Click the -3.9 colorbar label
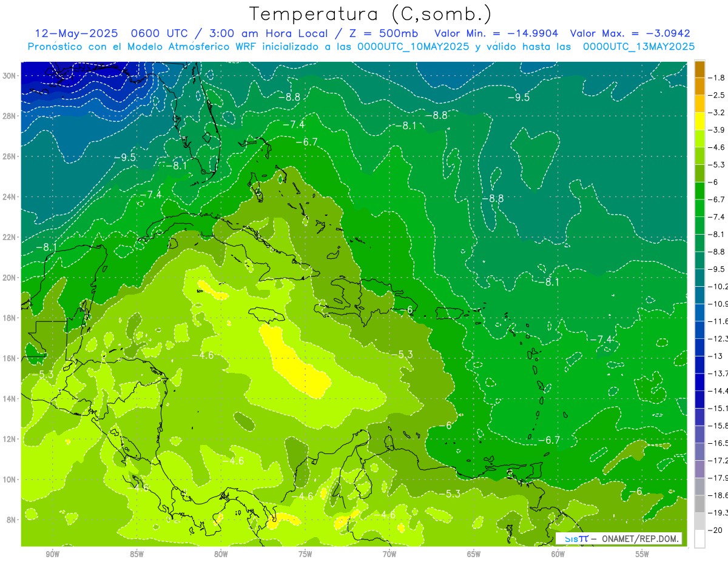 [717, 130]
